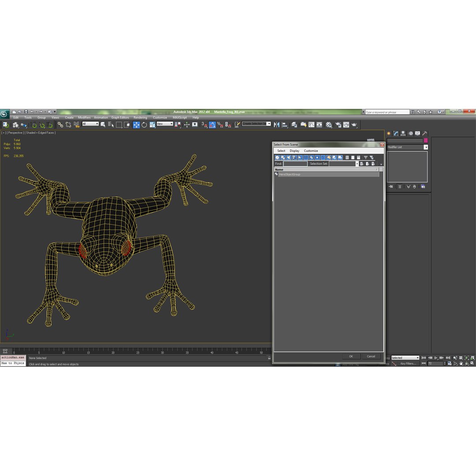The width and height of the screenshot is (476, 476).
Task: Open the Material Editor icon
Action: click(x=329, y=124)
